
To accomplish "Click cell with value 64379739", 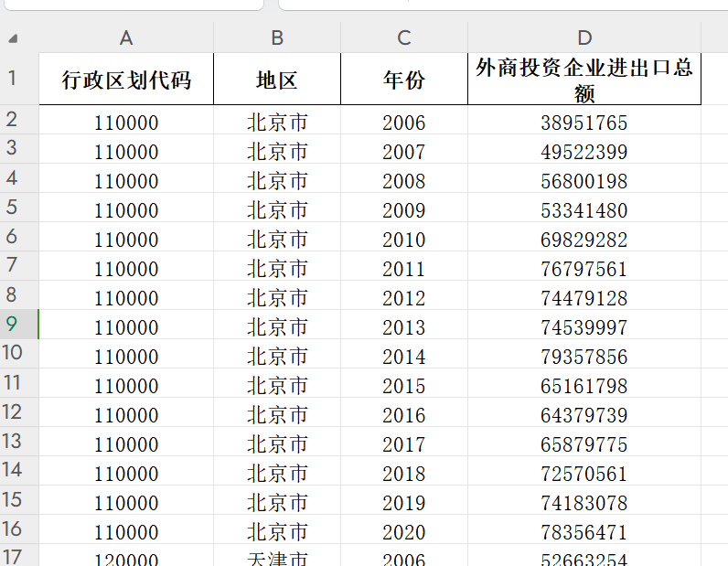I will pos(584,412).
